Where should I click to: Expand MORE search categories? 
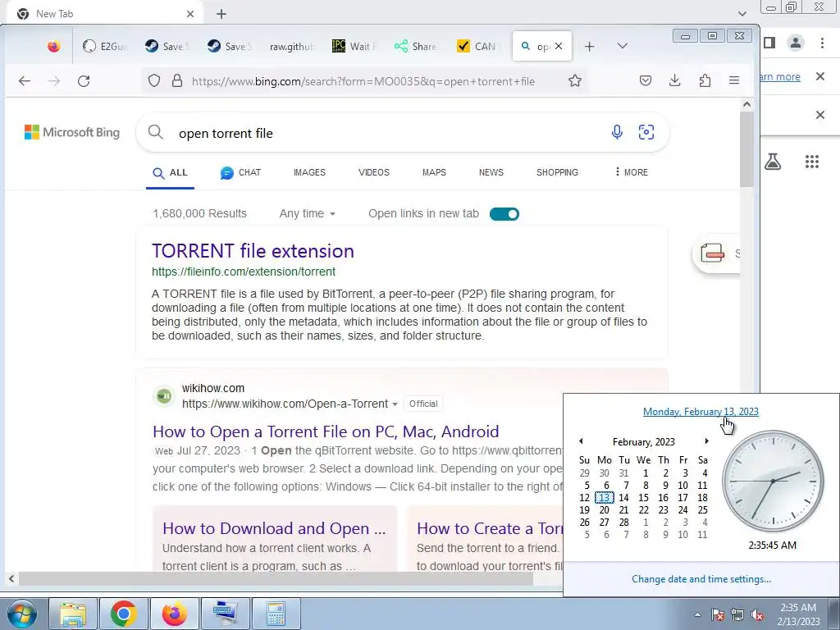[632, 172]
